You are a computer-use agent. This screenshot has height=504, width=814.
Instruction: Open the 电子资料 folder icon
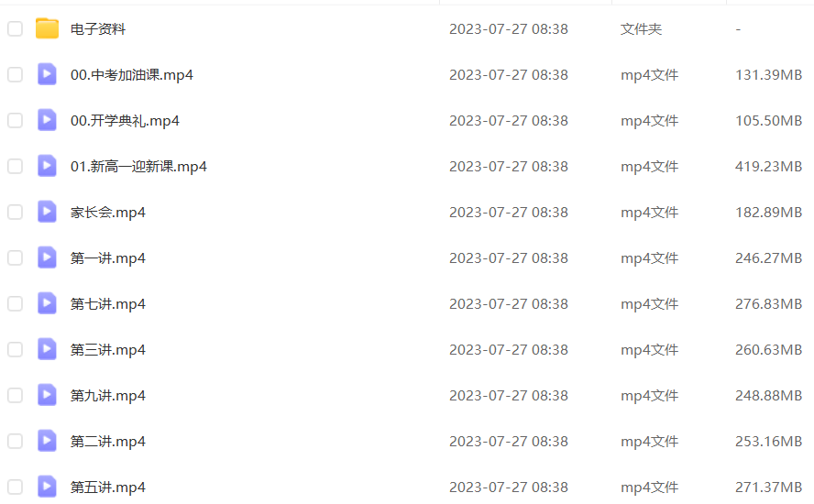coord(47,28)
